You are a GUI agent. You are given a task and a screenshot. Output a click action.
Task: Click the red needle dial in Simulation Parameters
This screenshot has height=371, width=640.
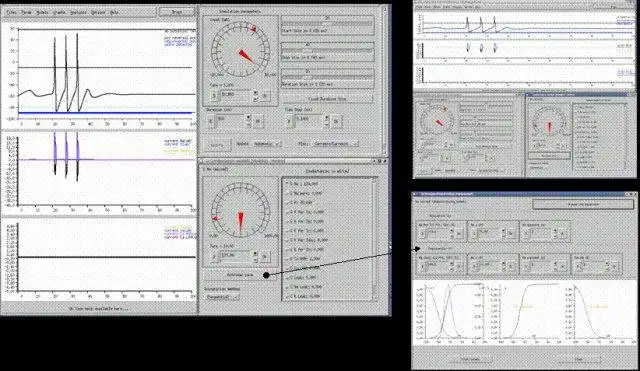pyautogui.click(x=240, y=50)
